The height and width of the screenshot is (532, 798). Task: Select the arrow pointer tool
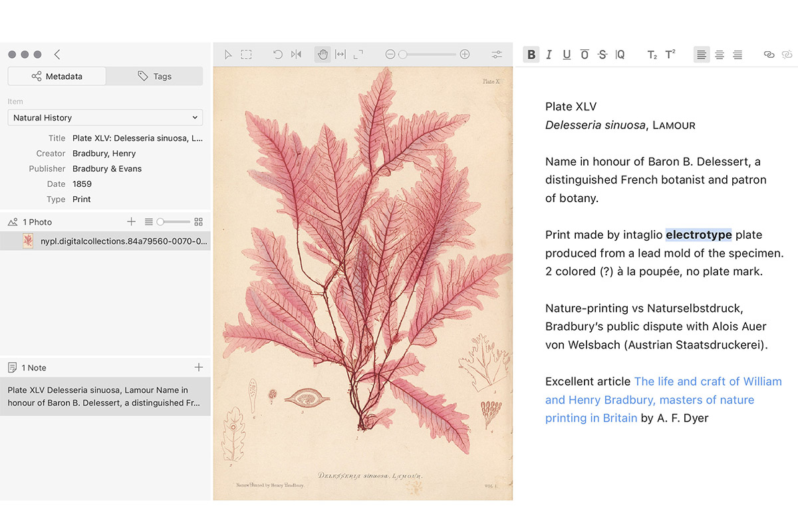tap(228, 55)
